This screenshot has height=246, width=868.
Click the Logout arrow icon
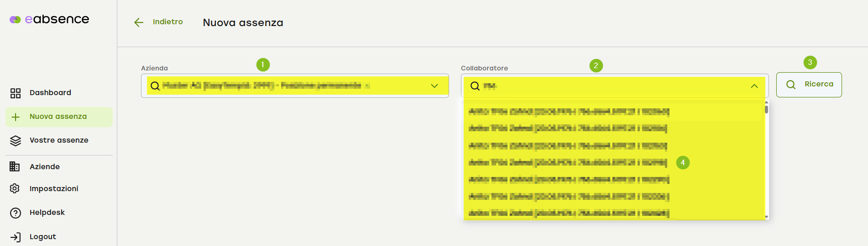16,237
